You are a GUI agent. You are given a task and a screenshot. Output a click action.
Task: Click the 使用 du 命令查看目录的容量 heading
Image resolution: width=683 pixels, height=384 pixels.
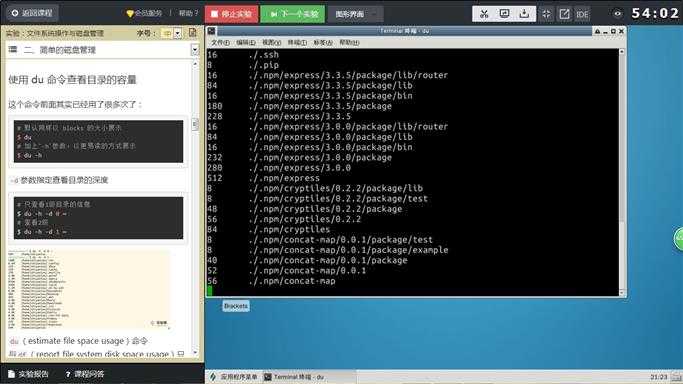(x=72, y=80)
